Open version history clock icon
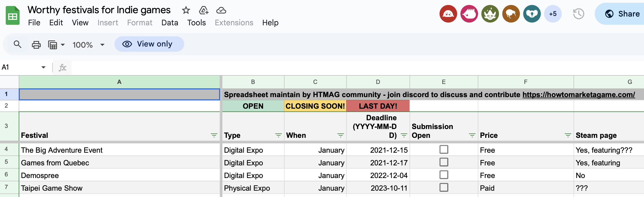The height and width of the screenshot is (197, 644). tap(578, 14)
